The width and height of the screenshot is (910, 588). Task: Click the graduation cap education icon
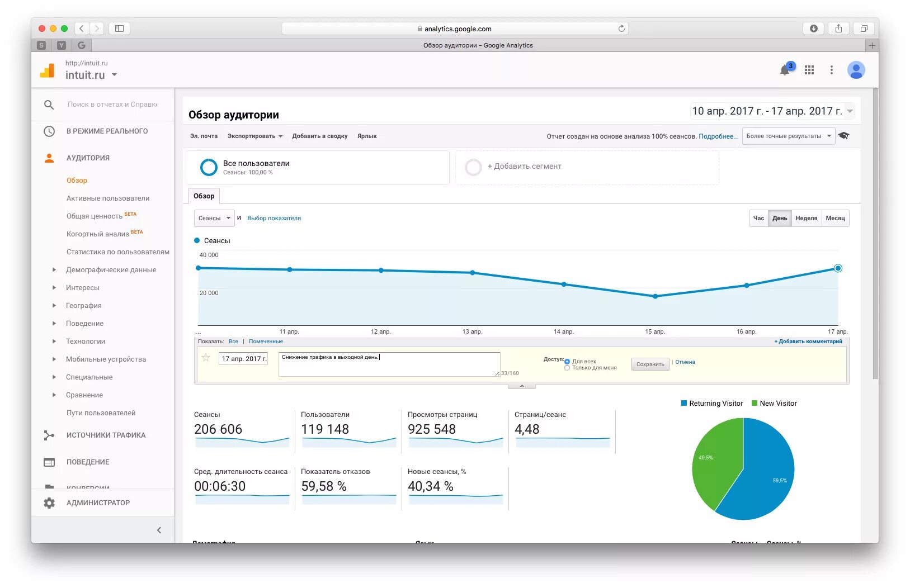tap(844, 136)
